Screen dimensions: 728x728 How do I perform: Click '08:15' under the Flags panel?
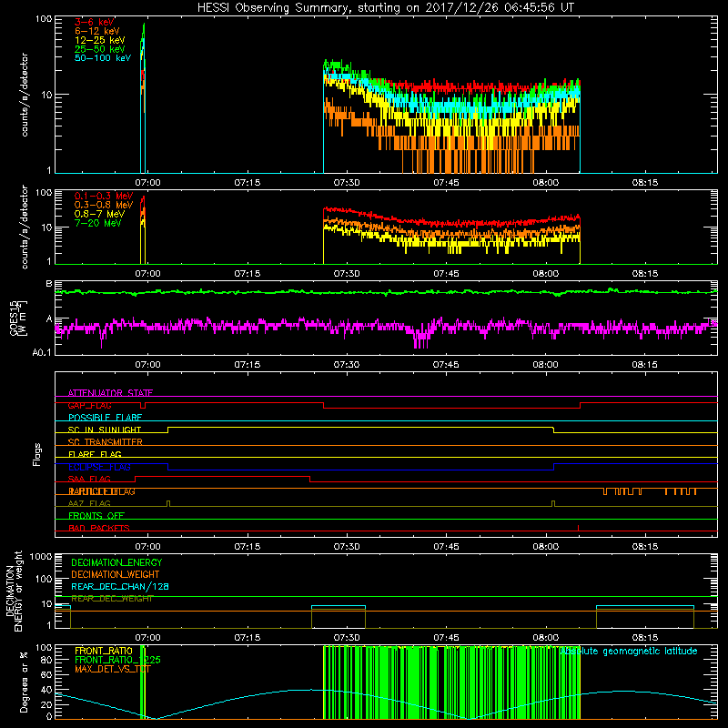[644, 547]
